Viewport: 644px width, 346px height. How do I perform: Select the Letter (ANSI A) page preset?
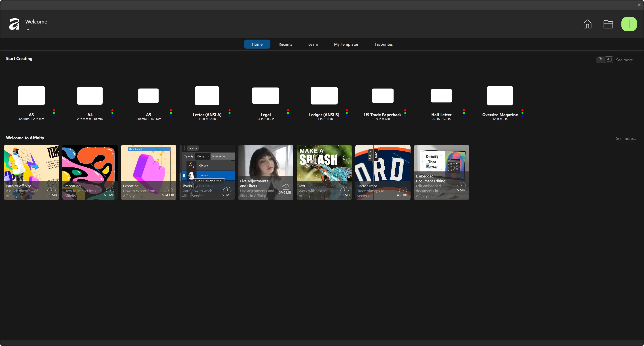pos(207,96)
